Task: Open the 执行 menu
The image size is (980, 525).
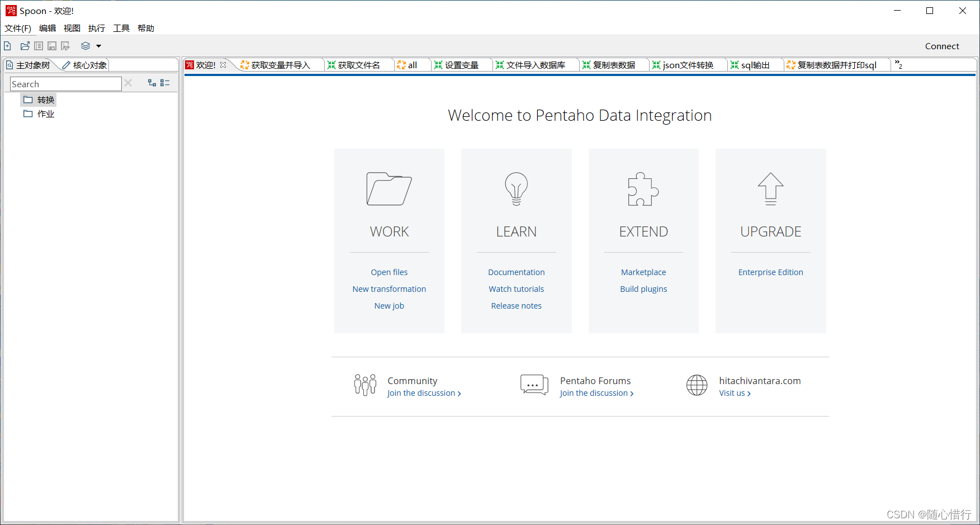Action: (x=97, y=28)
